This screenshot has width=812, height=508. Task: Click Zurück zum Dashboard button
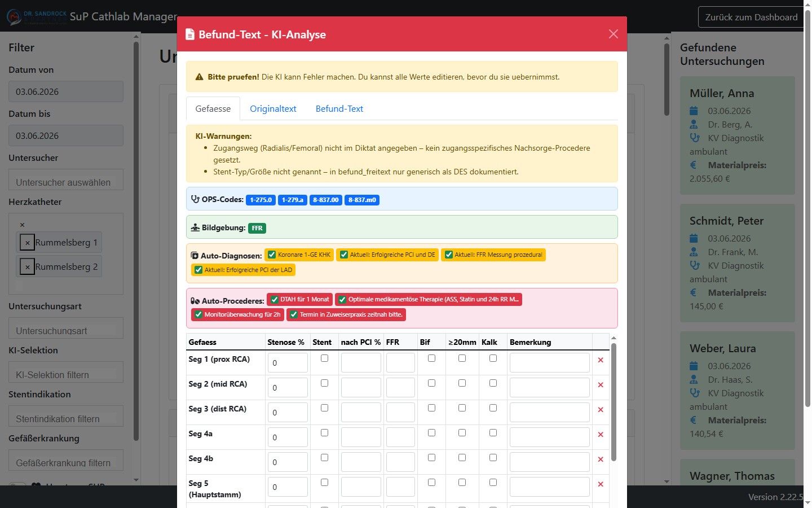[751, 17]
